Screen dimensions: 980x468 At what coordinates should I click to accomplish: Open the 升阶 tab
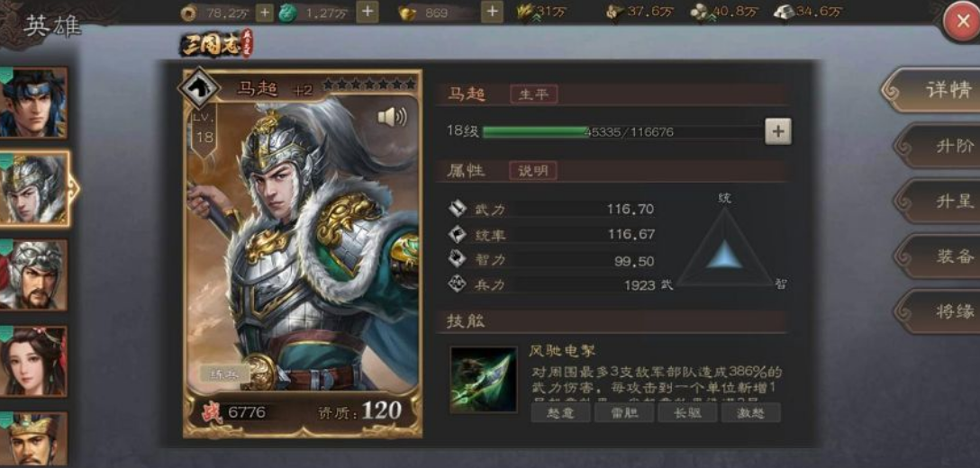940,146
